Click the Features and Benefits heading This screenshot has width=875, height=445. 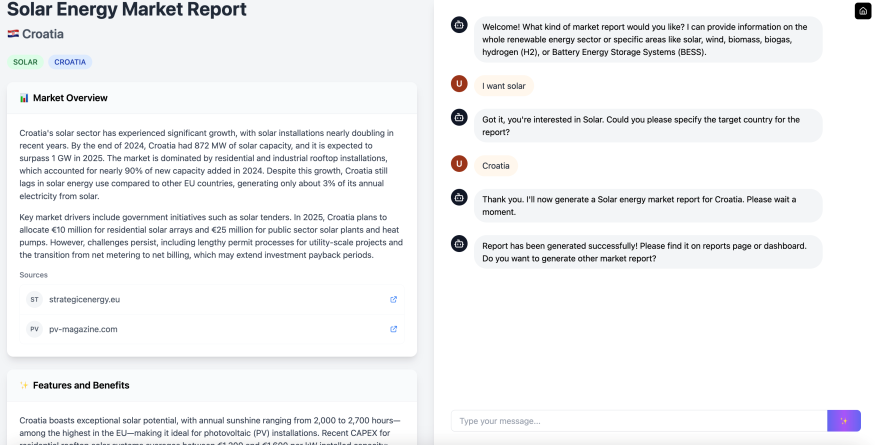coord(81,385)
